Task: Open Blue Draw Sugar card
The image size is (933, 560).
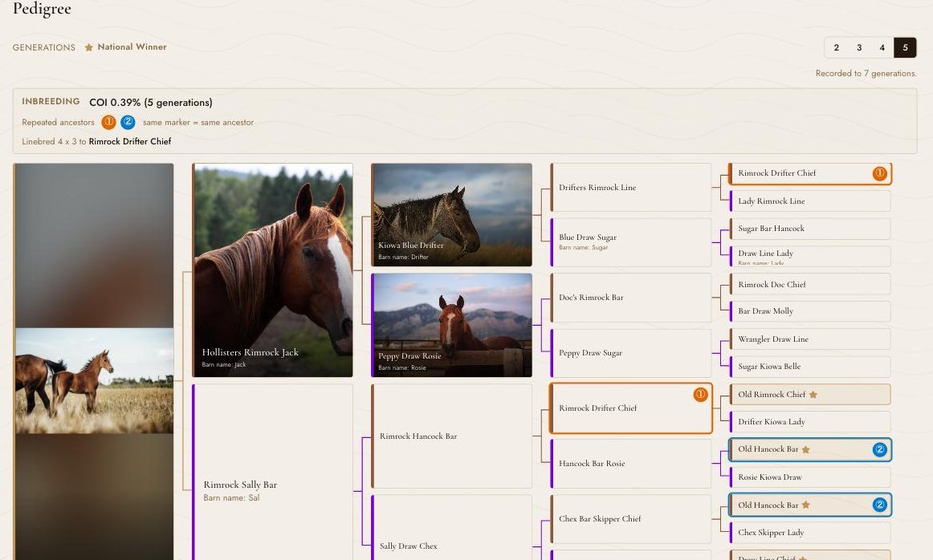Action: click(631, 242)
